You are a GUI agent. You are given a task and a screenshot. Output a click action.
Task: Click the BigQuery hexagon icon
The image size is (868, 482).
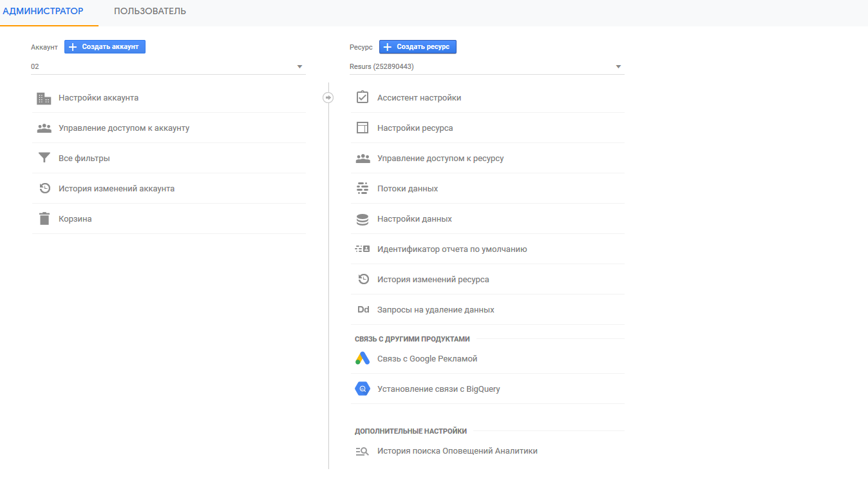click(x=363, y=389)
